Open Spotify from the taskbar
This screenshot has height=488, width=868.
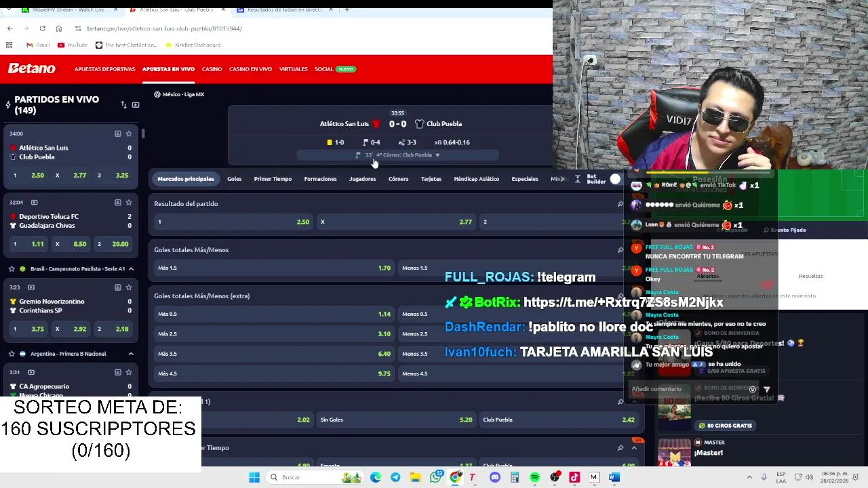[x=535, y=477]
